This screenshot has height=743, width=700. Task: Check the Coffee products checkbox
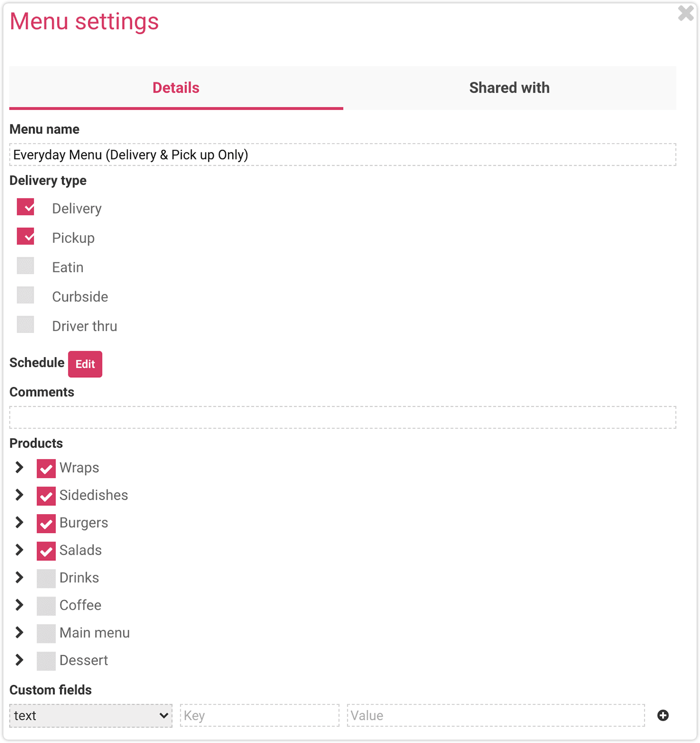pos(46,606)
